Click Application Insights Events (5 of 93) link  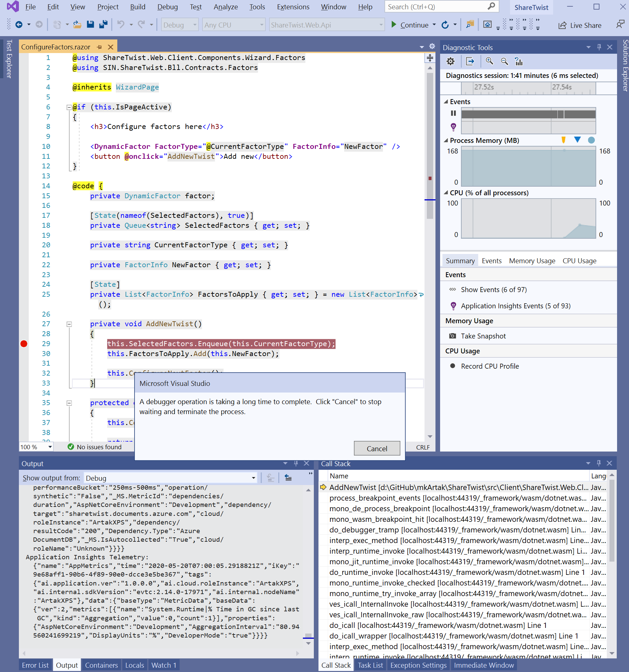(515, 306)
